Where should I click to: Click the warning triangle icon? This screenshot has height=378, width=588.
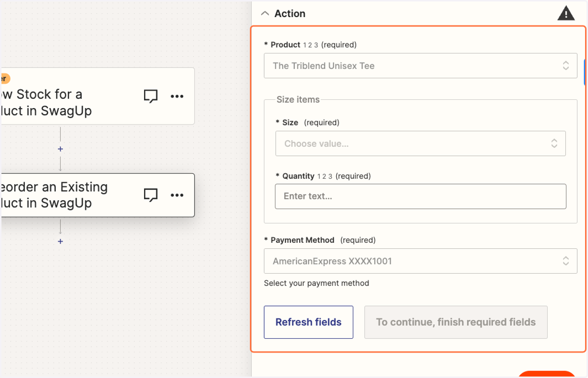[566, 13]
